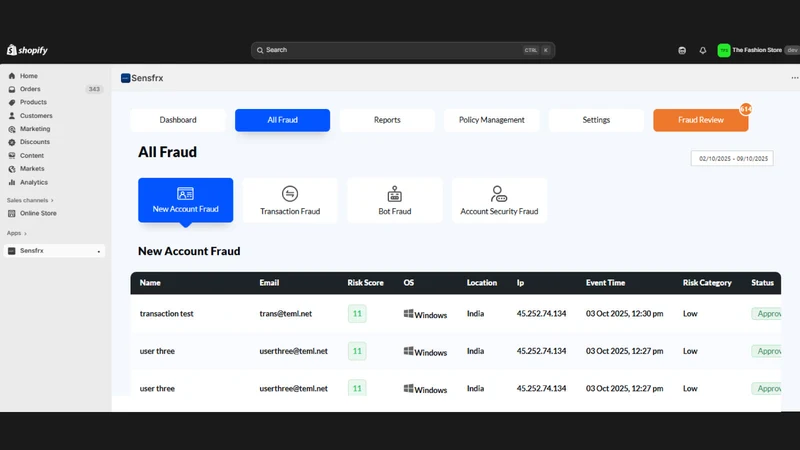
Task: Click the Transaction Fraud card
Action: 290,200
